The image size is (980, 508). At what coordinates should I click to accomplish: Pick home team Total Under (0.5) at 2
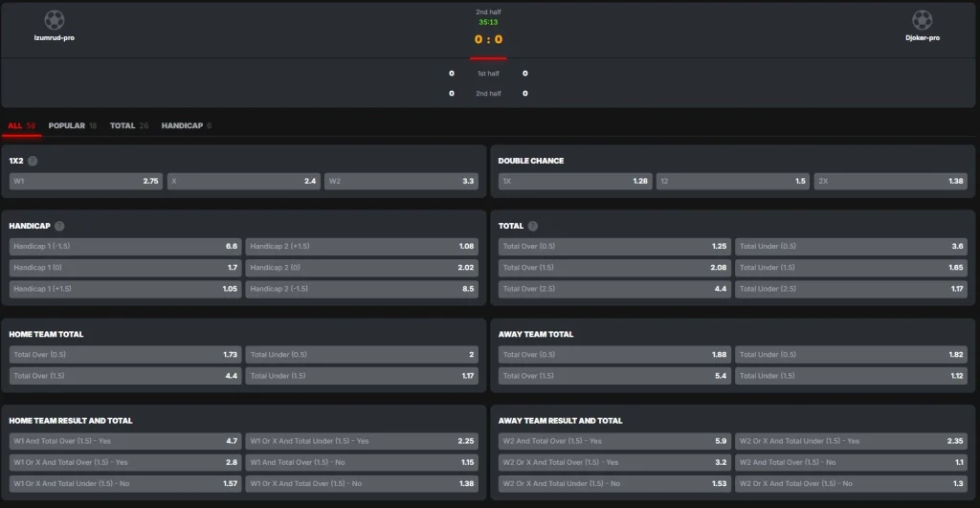coord(362,354)
